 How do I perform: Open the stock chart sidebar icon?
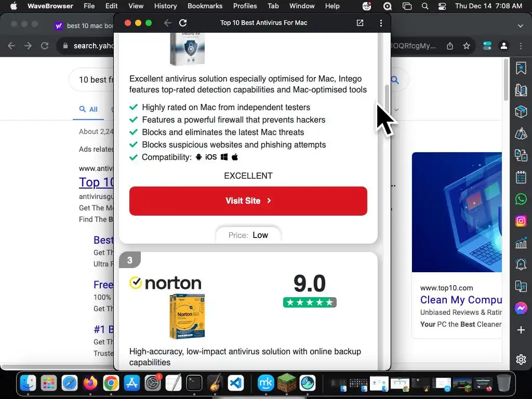(521, 243)
